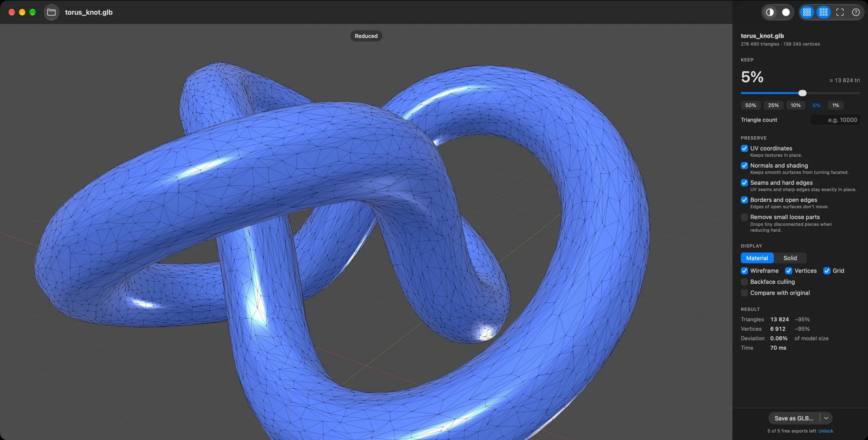Toggle the vertices grid-of-dots toolbar icon
The width and height of the screenshot is (868, 440).
point(823,12)
